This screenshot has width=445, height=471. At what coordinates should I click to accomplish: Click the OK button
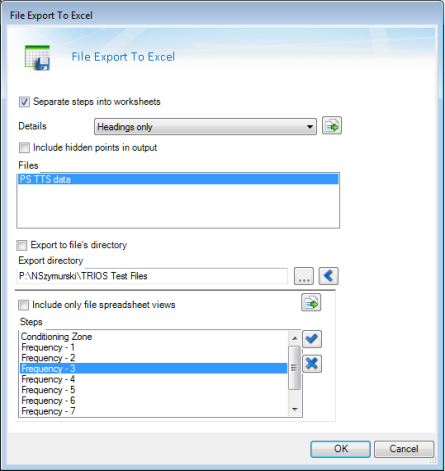pos(340,449)
